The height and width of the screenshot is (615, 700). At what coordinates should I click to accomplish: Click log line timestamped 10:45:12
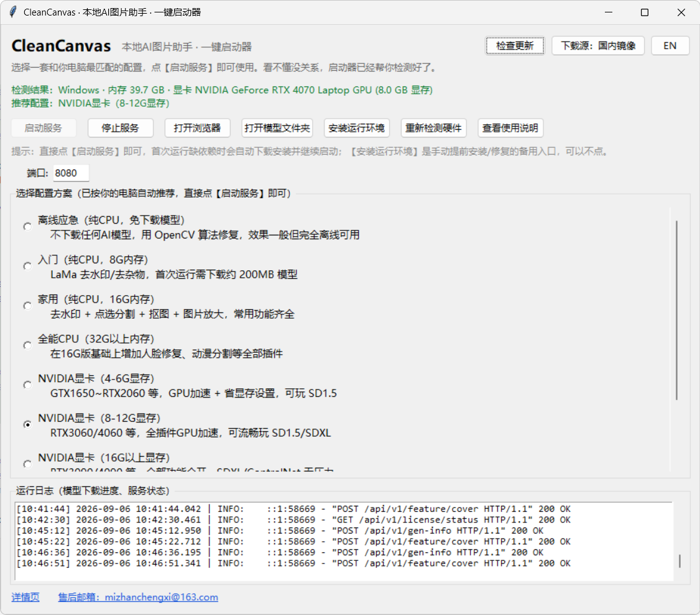(280, 531)
